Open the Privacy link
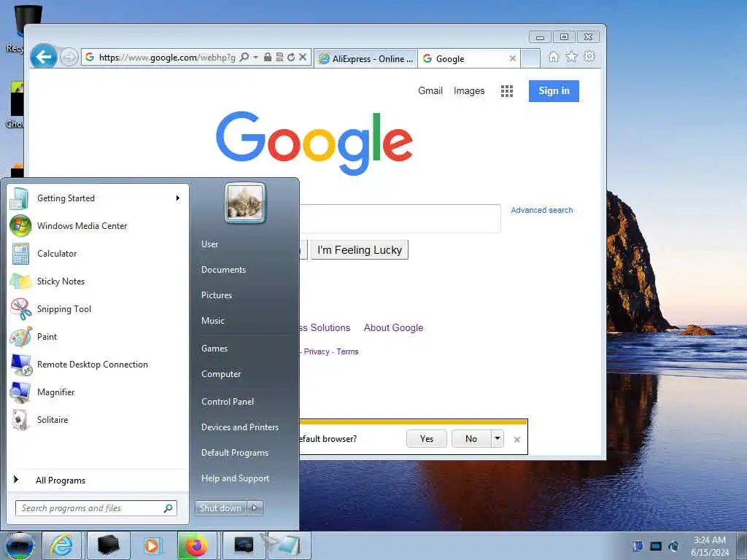The height and width of the screenshot is (560, 747). pos(317,351)
